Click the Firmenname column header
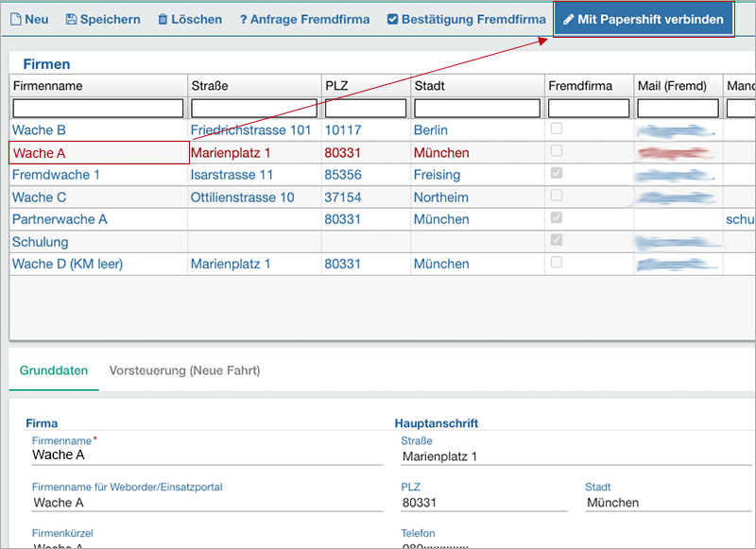This screenshot has height=549, width=756. (98, 86)
